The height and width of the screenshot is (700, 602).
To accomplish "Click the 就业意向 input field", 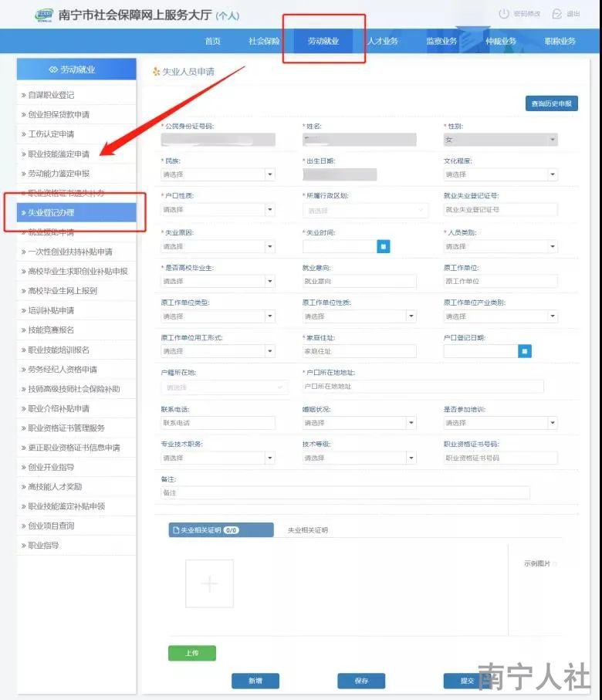I will [x=360, y=281].
